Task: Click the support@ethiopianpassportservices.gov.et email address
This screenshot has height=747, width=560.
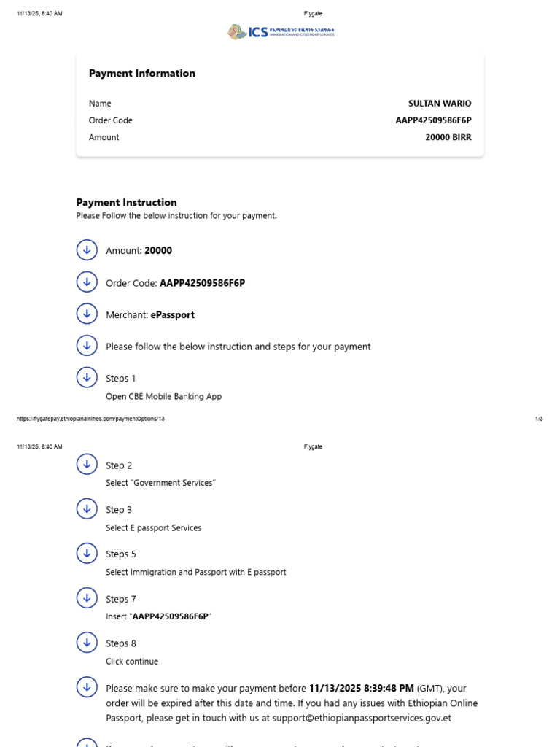Action: point(362,718)
